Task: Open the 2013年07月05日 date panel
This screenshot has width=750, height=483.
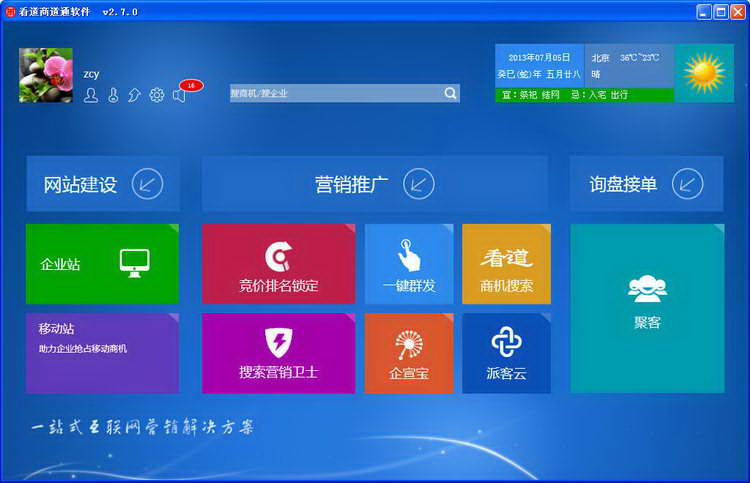Action: tap(540, 66)
